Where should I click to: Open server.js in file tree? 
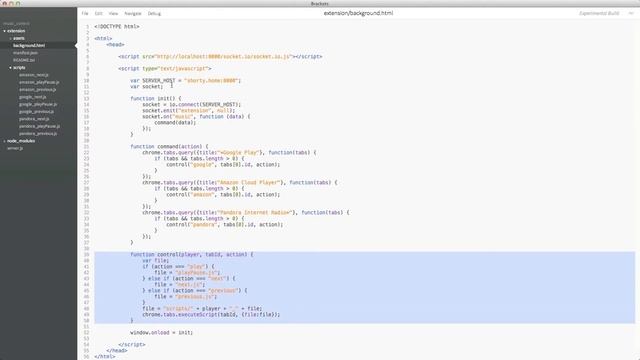[15, 148]
